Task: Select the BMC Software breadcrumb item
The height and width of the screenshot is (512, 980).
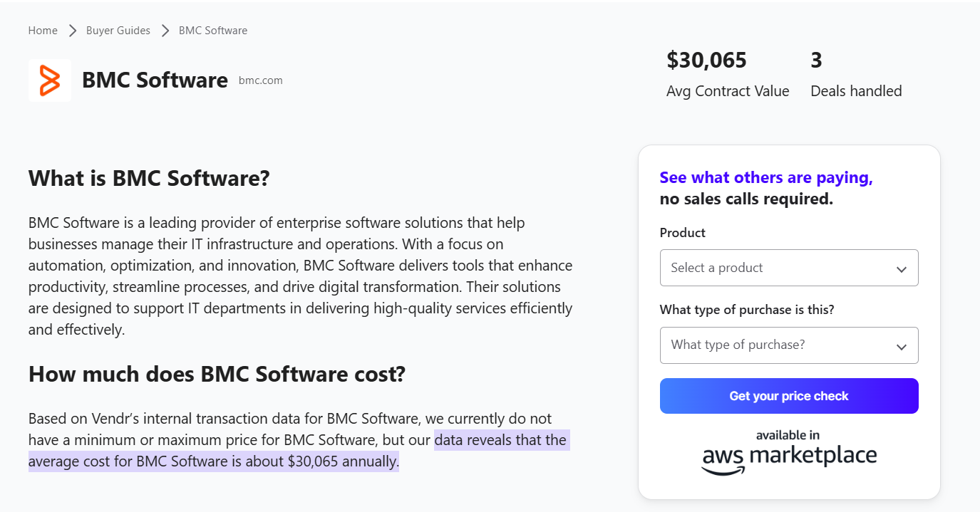Action: point(213,31)
